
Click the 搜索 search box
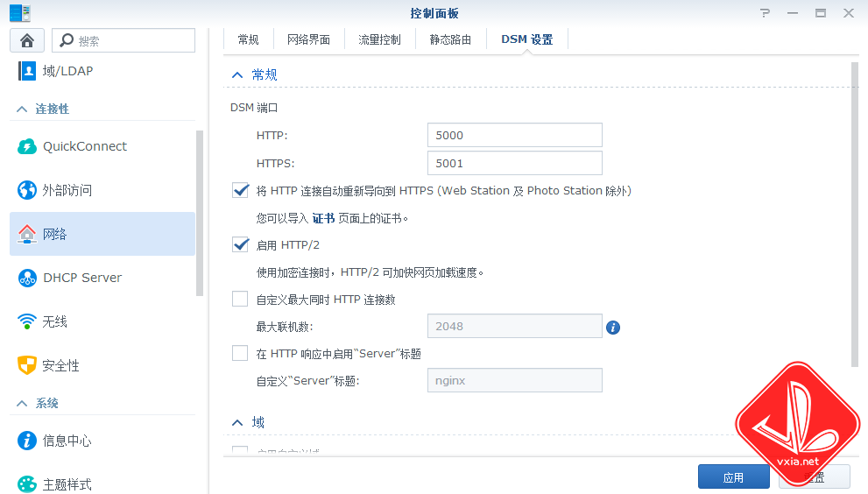pos(123,40)
